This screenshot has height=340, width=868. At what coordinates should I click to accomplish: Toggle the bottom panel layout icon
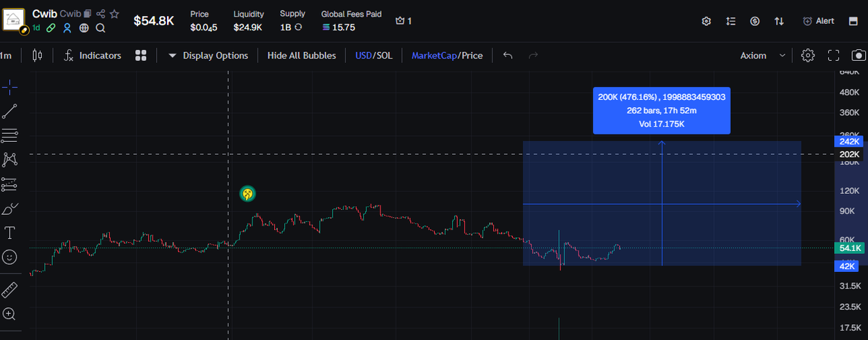coord(853,21)
